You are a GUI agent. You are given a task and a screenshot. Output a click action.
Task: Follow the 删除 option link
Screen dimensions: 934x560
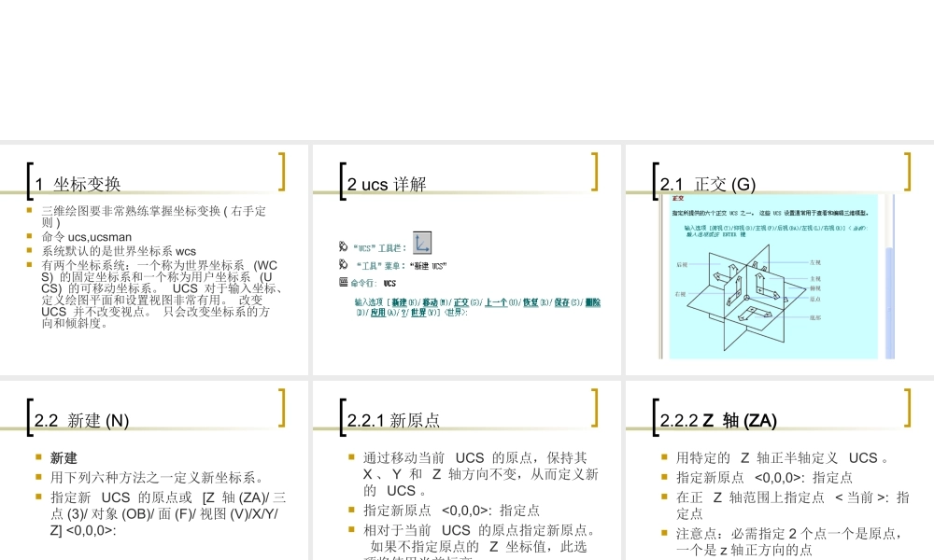[593, 303]
